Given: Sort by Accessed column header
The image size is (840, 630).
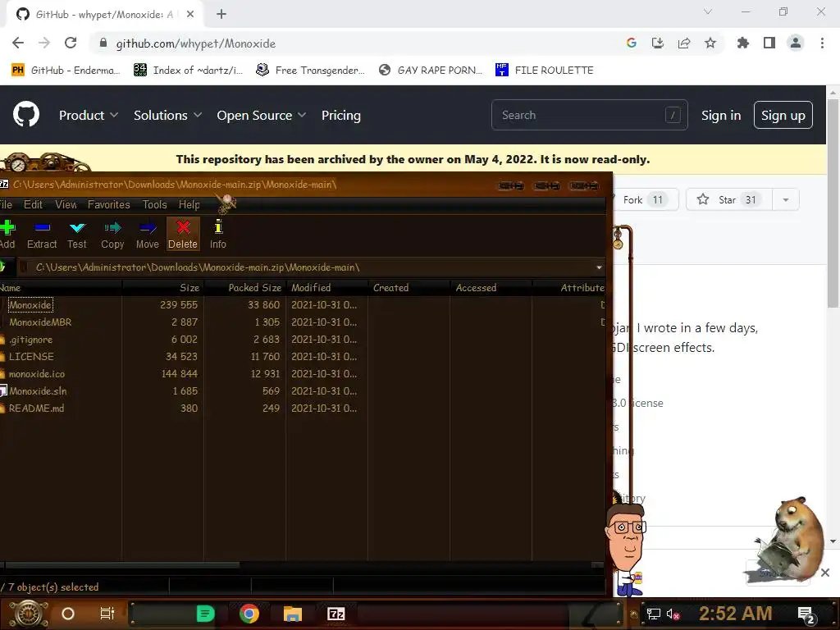Looking at the screenshot, I should [491, 288].
